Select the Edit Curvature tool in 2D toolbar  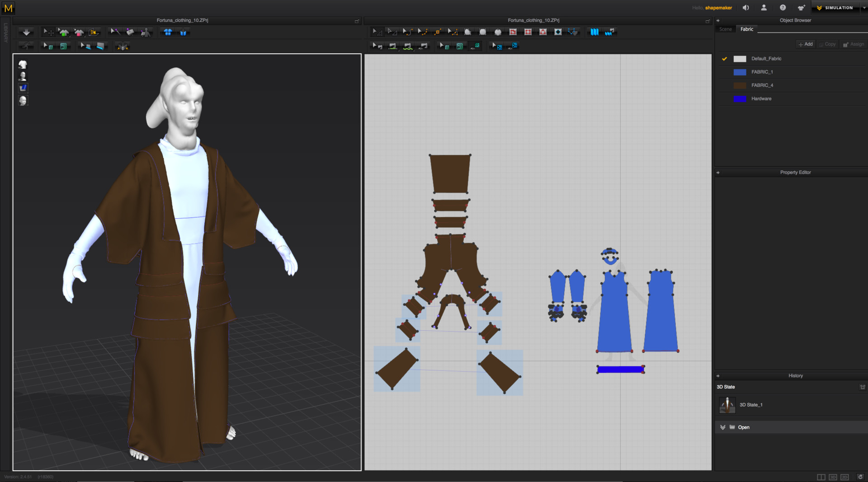(407, 32)
